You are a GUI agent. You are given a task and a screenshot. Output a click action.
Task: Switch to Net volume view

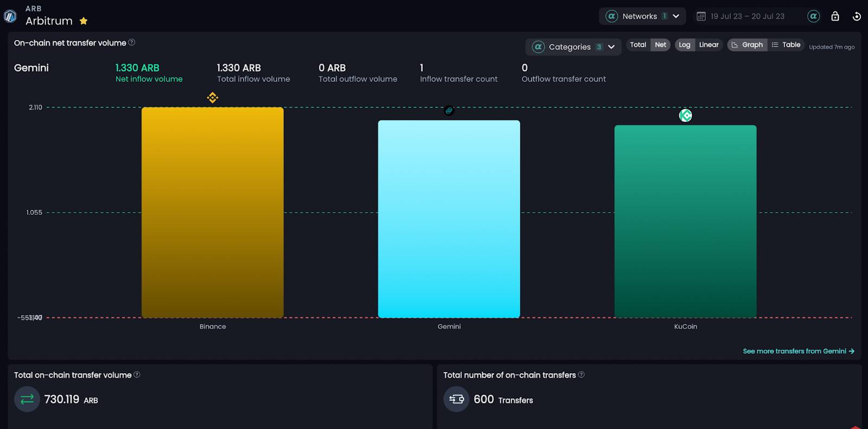pos(660,44)
